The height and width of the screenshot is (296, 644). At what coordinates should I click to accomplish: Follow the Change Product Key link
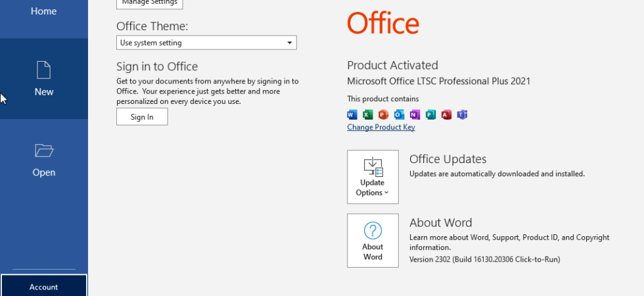381,128
